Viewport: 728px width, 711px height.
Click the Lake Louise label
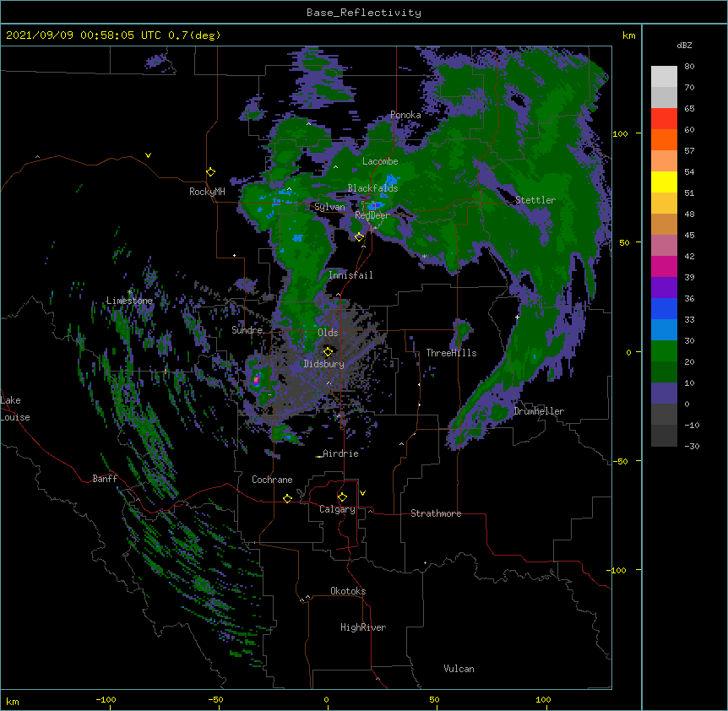point(15,409)
